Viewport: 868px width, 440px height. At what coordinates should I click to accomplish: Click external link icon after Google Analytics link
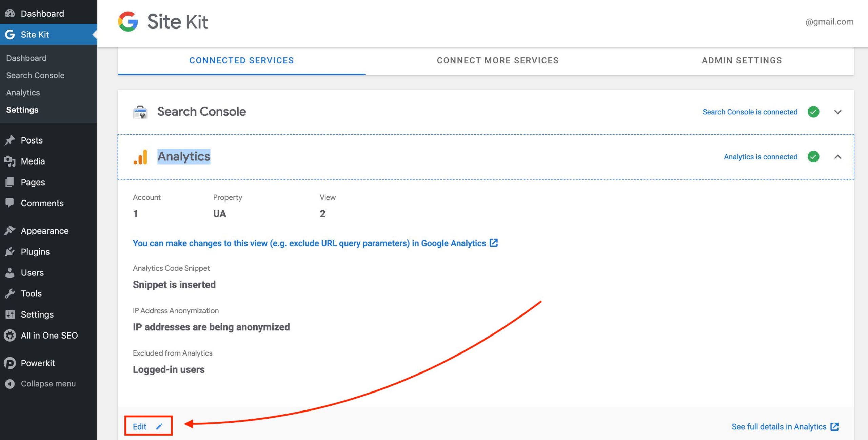494,243
